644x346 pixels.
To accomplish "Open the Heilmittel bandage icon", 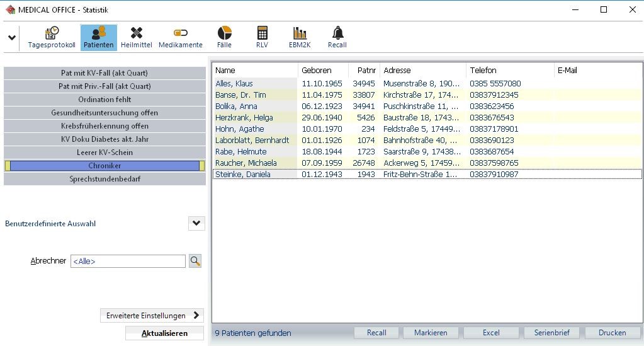I will 137,37.
